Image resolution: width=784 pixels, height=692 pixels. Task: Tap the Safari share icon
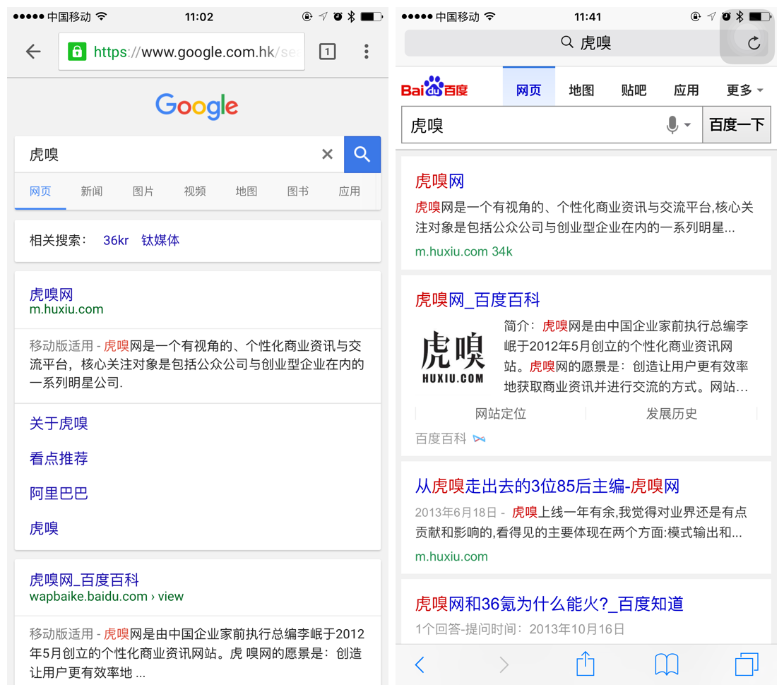pyautogui.click(x=585, y=664)
